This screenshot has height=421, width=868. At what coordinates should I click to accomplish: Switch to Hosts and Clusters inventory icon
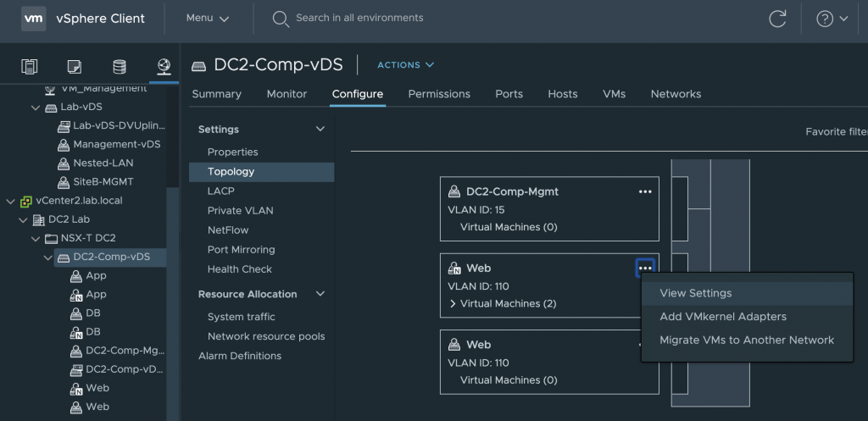coord(30,67)
